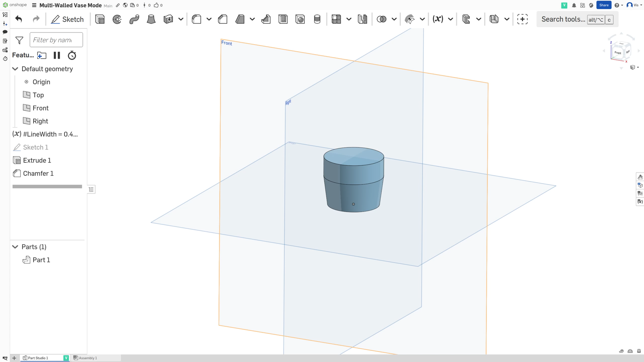Switch to the Assembly 1 tab
Viewport: 644px width, 362px height.
coord(88,358)
